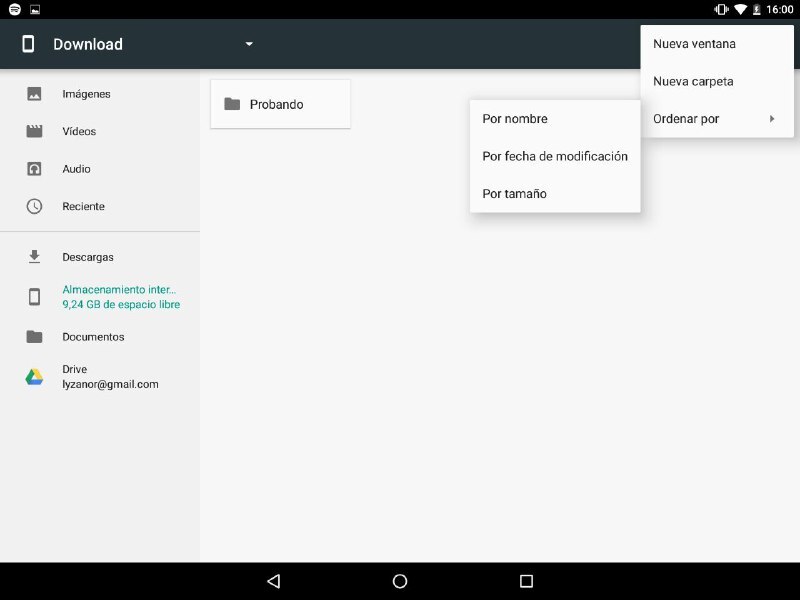Expand the Ordenar por submenu arrow
This screenshot has height=600, width=800.
771,119
